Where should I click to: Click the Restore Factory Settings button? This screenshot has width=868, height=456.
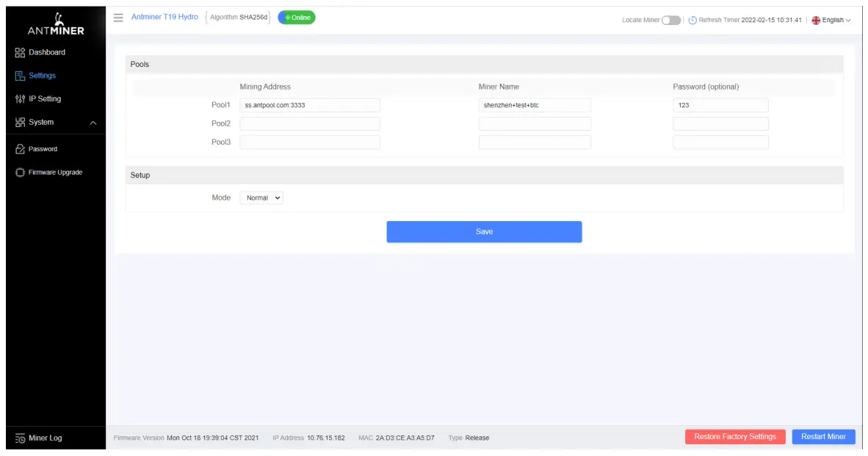[x=735, y=437]
